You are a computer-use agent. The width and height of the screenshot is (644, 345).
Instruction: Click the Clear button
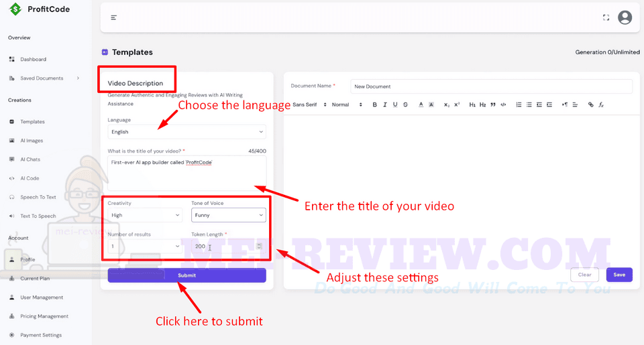click(x=584, y=275)
